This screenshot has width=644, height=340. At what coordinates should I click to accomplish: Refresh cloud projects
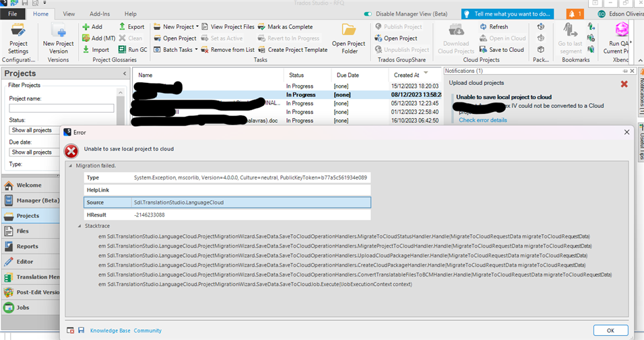click(x=494, y=27)
